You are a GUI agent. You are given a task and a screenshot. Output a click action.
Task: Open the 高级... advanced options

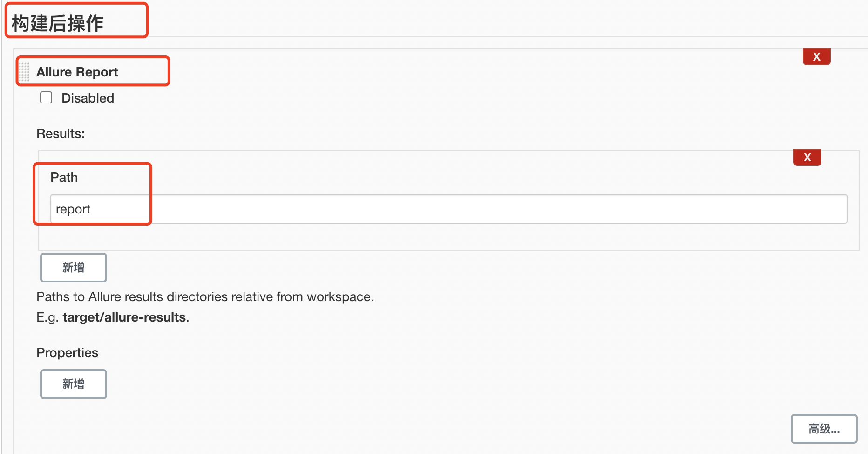pos(824,429)
